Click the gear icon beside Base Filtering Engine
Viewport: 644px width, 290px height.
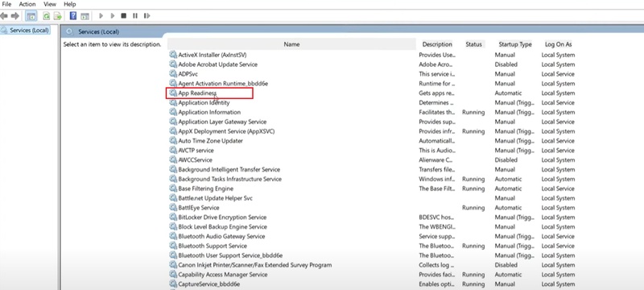[x=173, y=188]
